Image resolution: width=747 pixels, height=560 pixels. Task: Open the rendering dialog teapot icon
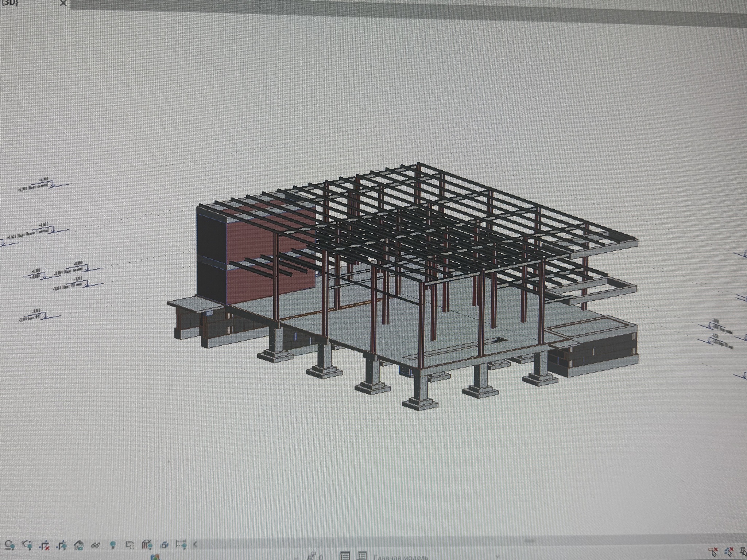(x=27, y=545)
